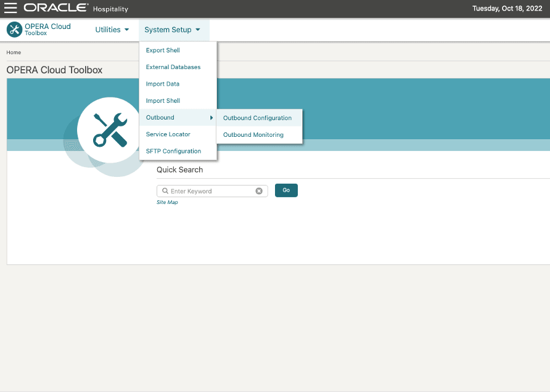Clear the search field using the X icon

(x=259, y=191)
